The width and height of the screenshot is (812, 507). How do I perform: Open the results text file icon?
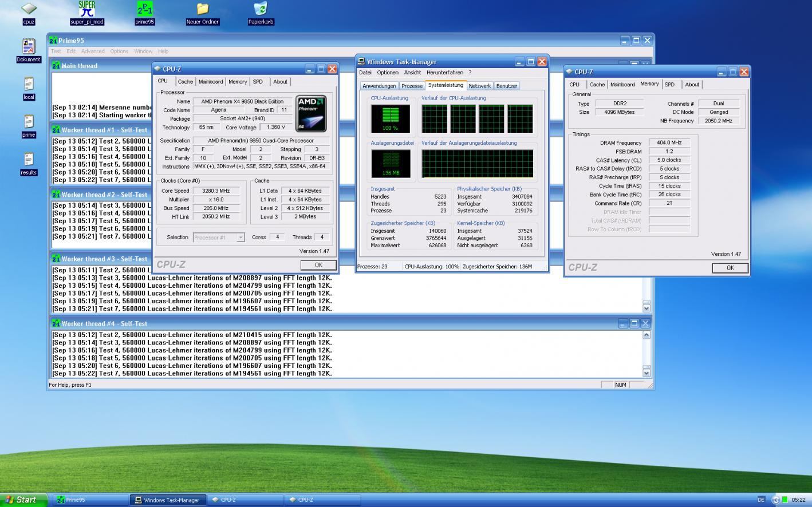[x=29, y=159]
